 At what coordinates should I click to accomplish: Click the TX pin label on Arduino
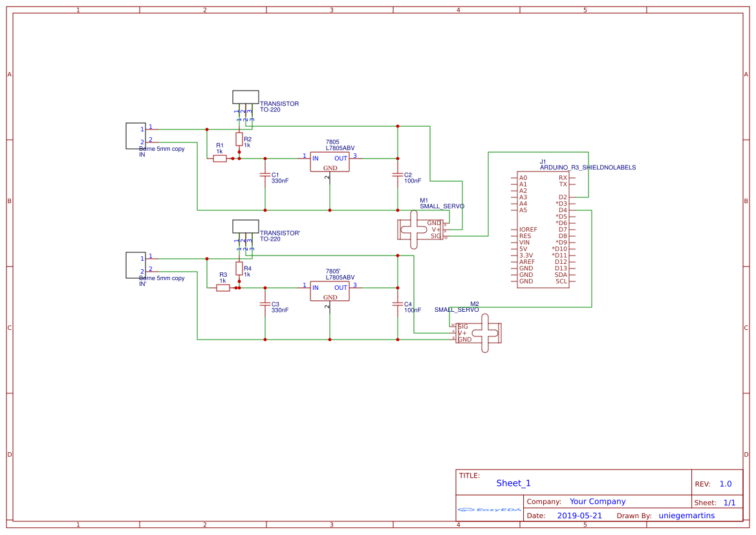563,184
